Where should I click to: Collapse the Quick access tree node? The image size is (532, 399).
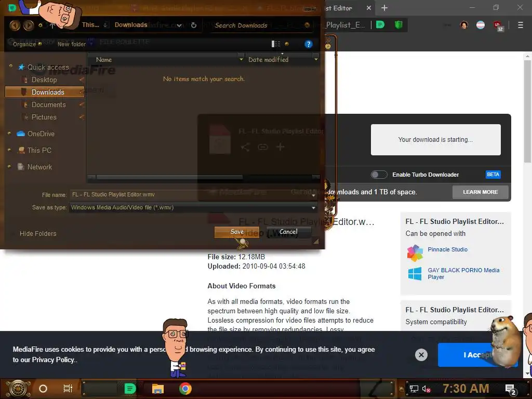pos(10,66)
